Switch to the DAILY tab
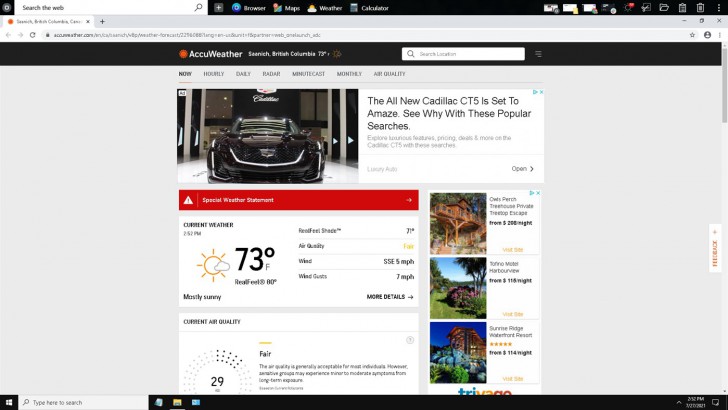The image size is (728, 410). 243,74
